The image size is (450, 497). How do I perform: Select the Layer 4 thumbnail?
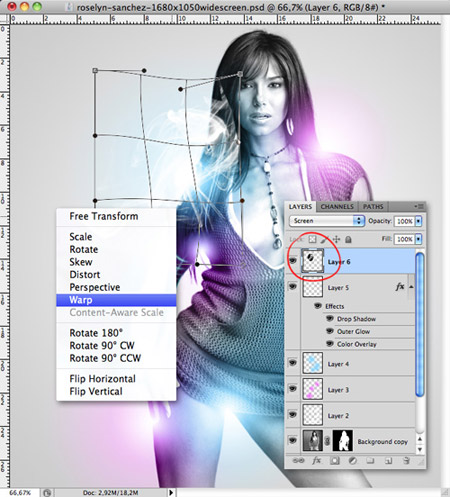(313, 363)
